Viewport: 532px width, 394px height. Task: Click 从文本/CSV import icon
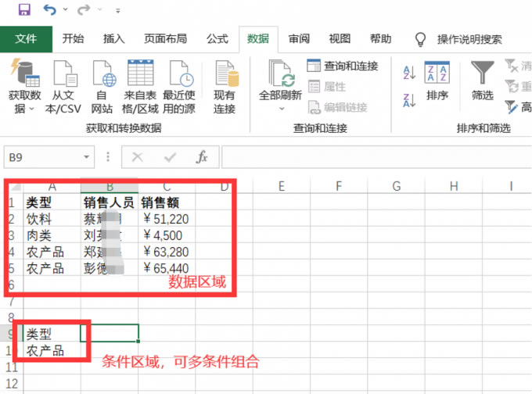(64, 73)
